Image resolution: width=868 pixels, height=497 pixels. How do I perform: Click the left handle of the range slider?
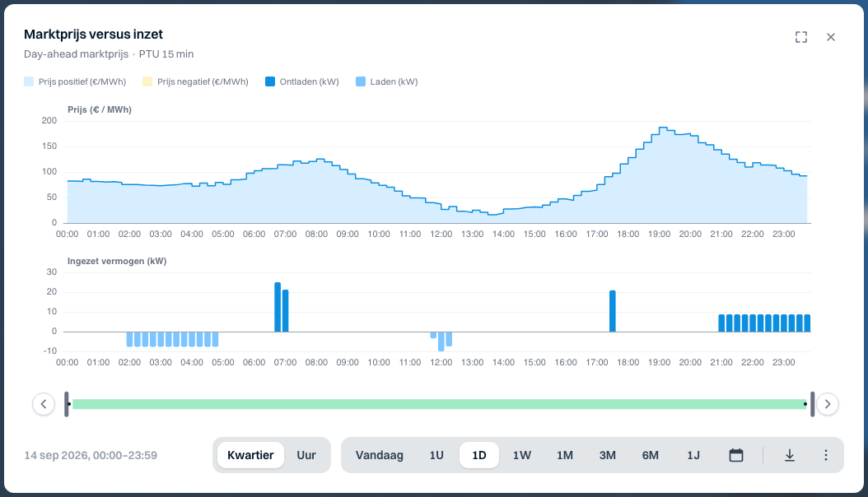(67, 404)
